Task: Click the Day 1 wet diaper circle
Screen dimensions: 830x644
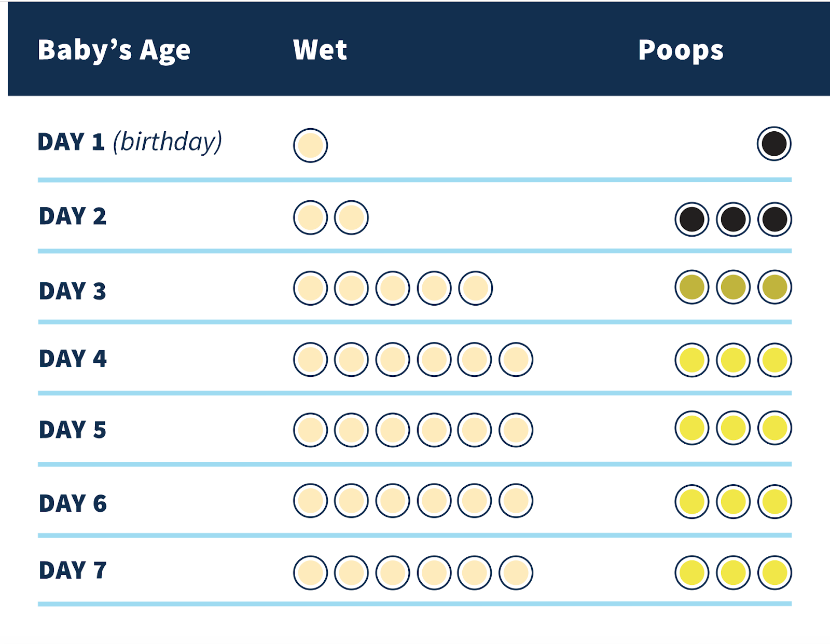Action: [x=310, y=145]
